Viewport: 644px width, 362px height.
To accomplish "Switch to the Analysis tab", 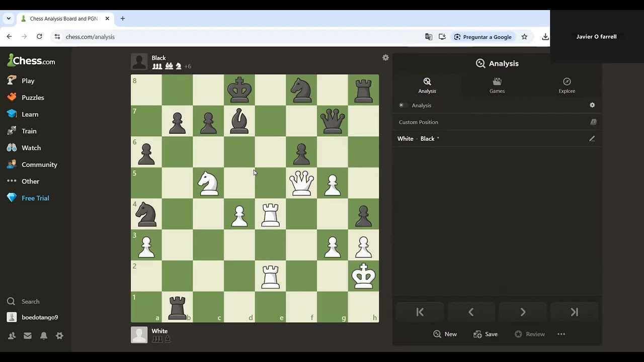I will (427, 85).
